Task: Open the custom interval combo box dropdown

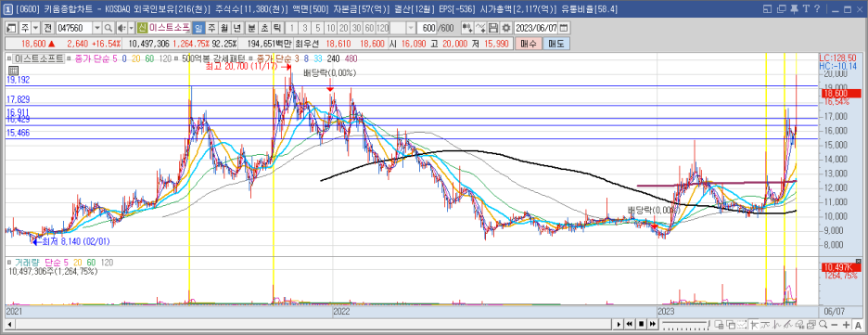Action: pos(411,28)
